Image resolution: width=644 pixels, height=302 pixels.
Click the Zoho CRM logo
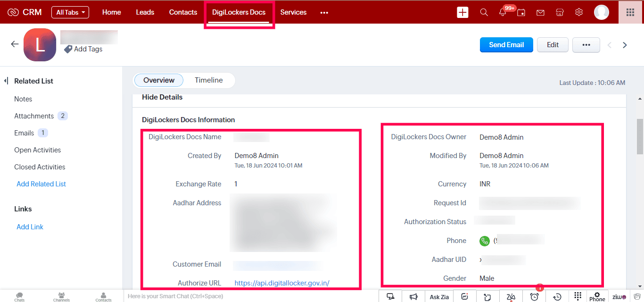coord(25,12)
